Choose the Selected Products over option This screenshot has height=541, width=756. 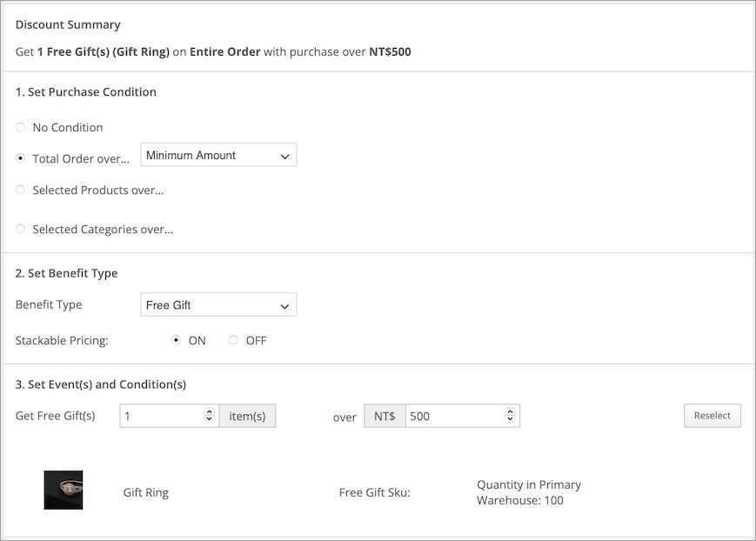click(x=20, y=190)
